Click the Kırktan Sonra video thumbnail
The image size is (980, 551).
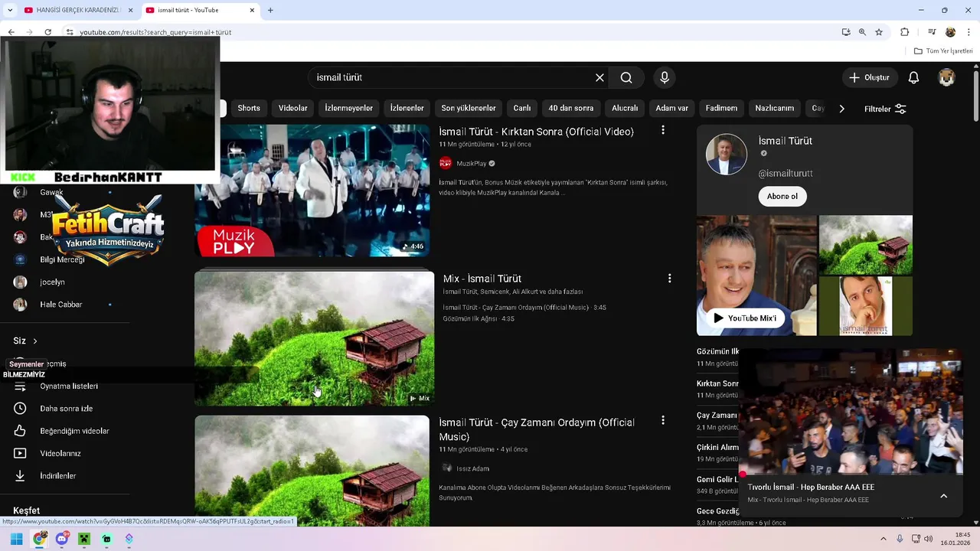(312, 191)
